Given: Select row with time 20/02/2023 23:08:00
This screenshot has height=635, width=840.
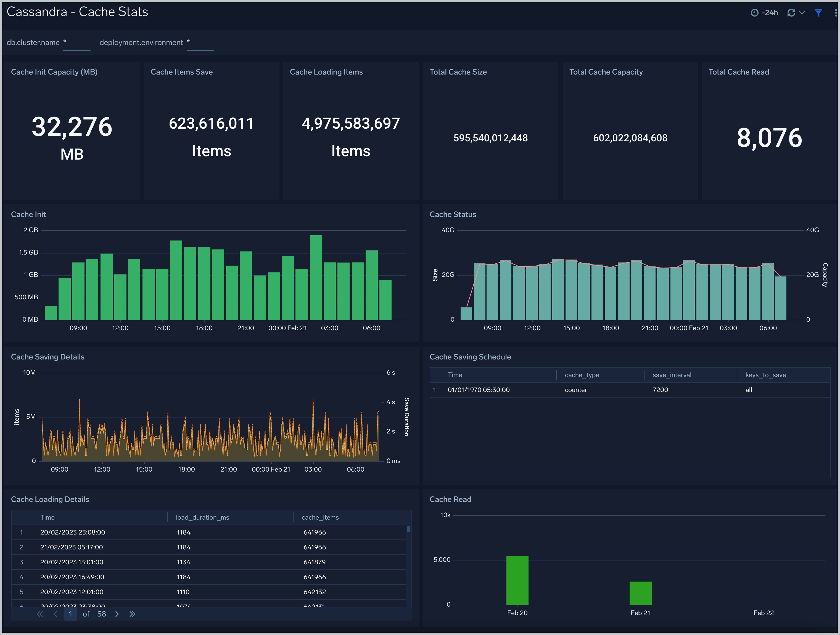Looking at the screenshot, I should [209, 533].
